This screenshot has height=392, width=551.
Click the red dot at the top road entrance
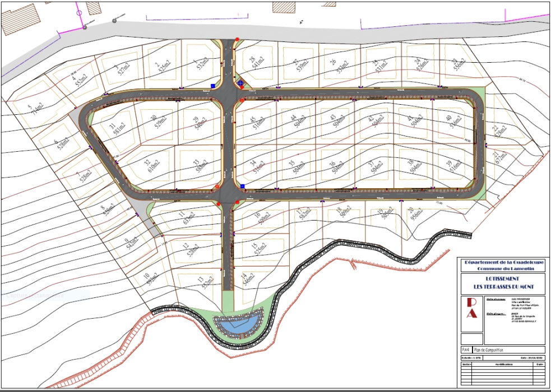tap(237, 39)
